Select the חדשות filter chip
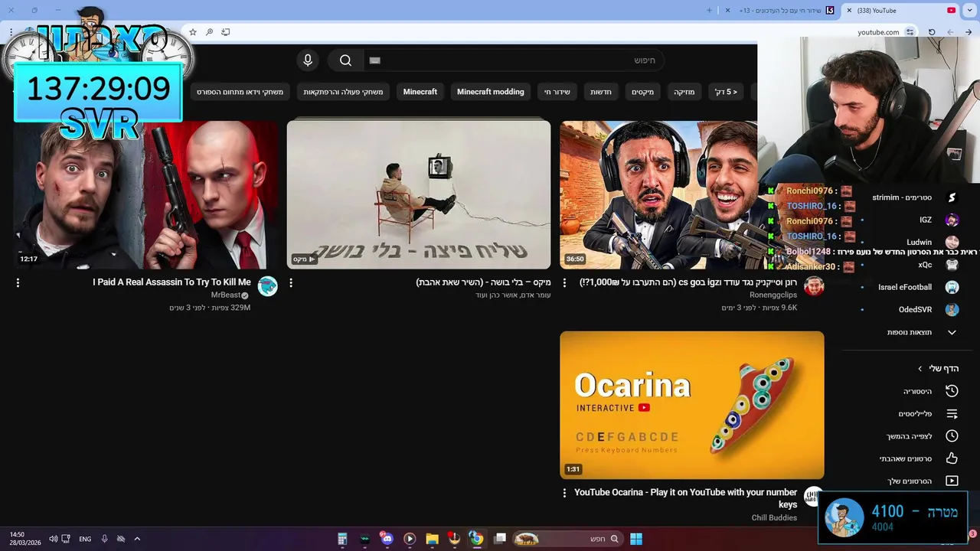 pos(601,92)
